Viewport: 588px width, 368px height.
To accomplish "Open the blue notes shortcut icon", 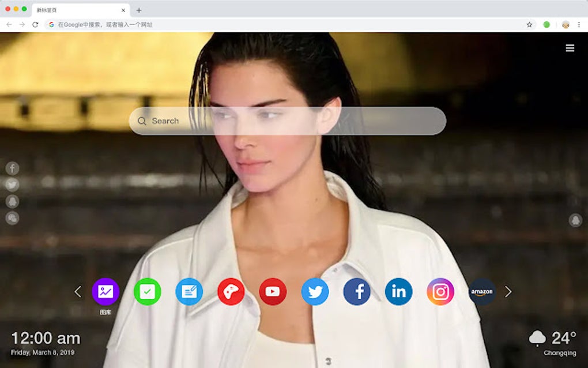I will (x=190, y=291).
